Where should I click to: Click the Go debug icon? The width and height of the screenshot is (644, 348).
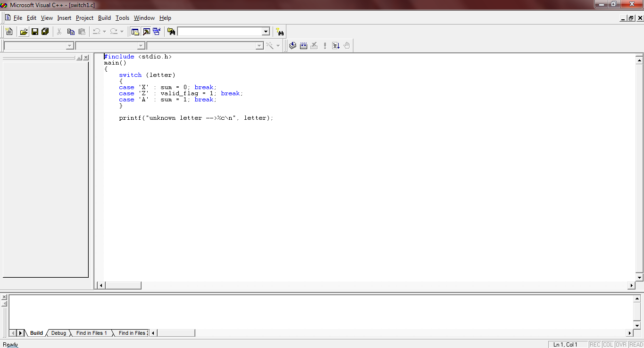tap(336, 45)
